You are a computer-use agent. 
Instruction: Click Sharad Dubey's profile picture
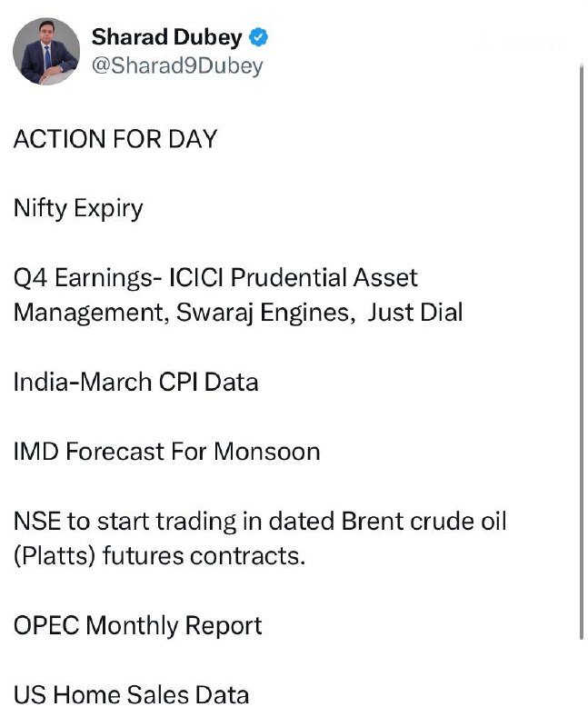coord(45,51)
